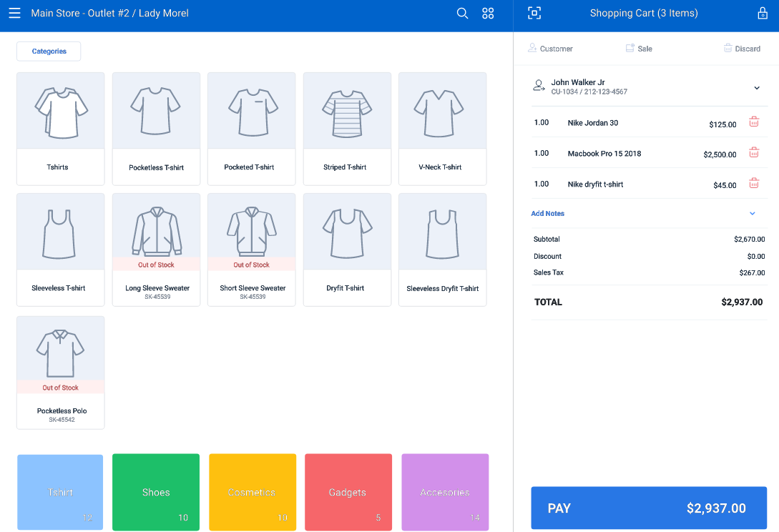Click the Sales Tax $267.00 value
779x532 pixels.
tap(752, 272)
